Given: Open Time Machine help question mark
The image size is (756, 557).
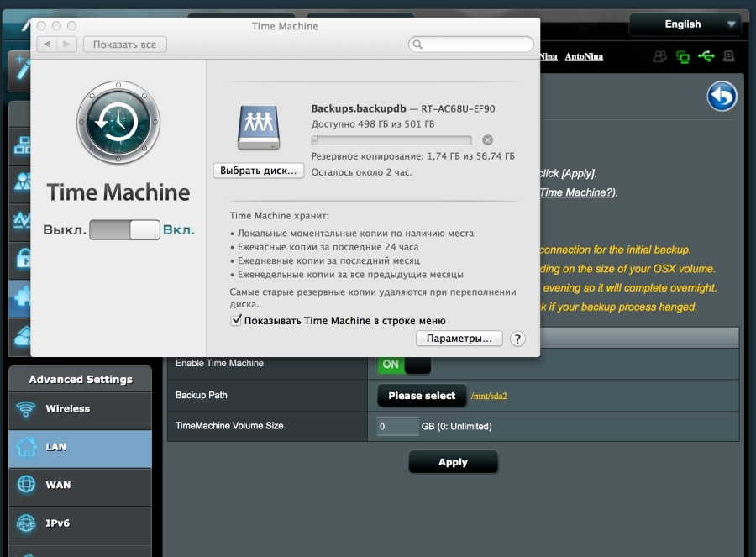Looking at the screenshot, I should [517, 339].
